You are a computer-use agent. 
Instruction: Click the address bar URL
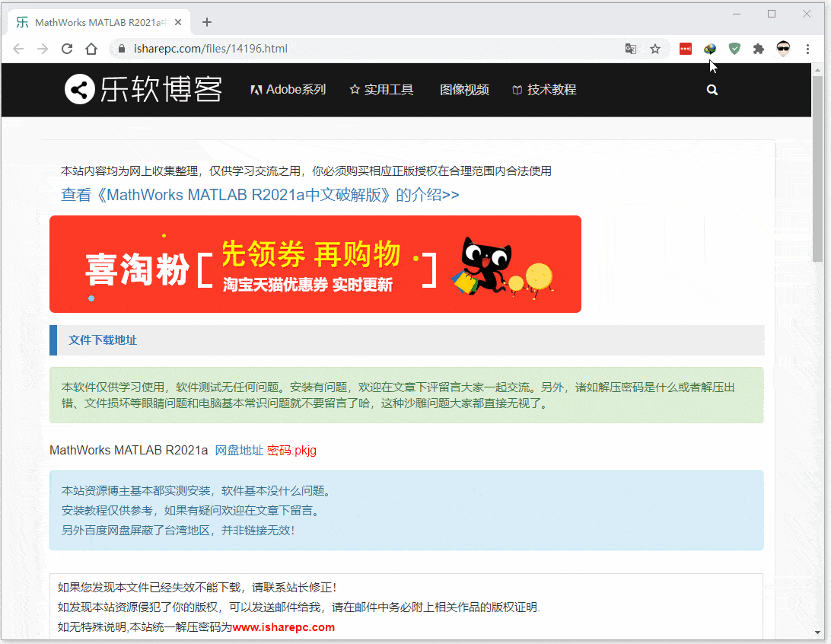tap(210, 49)
